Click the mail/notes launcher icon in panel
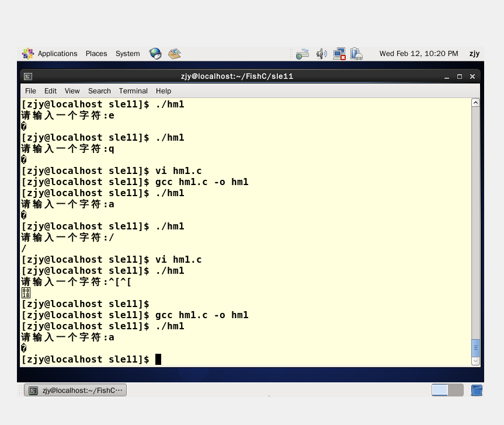The width and height of the screenshot is (504, 425). [x=175, y=54]
